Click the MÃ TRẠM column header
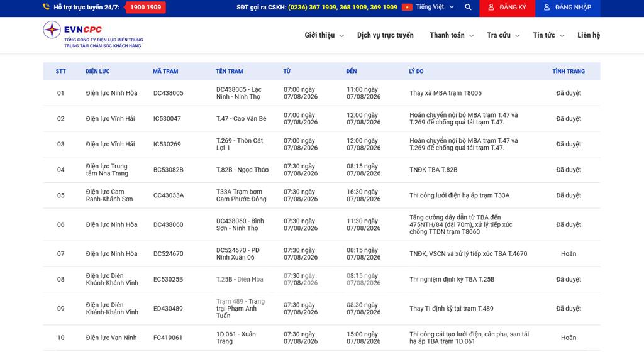This screenshot has width=644, height=352. point(165,71)
